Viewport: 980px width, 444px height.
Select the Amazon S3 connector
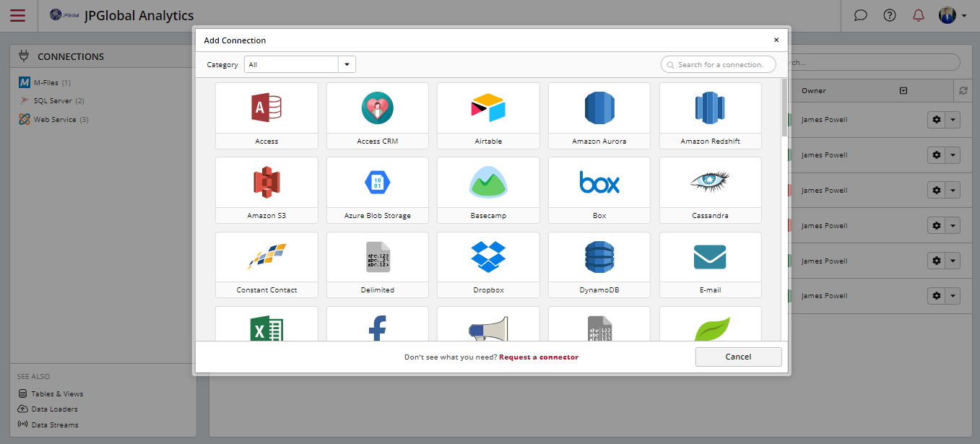[x=266, y=190]
